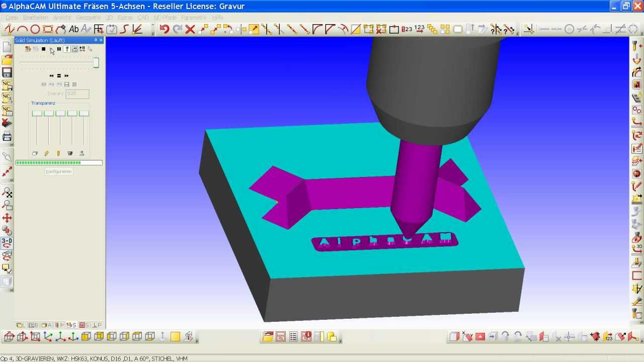The image size is (644, 362).
Task: Switch to the L tab at panel bottom
Action: point(21,325)
